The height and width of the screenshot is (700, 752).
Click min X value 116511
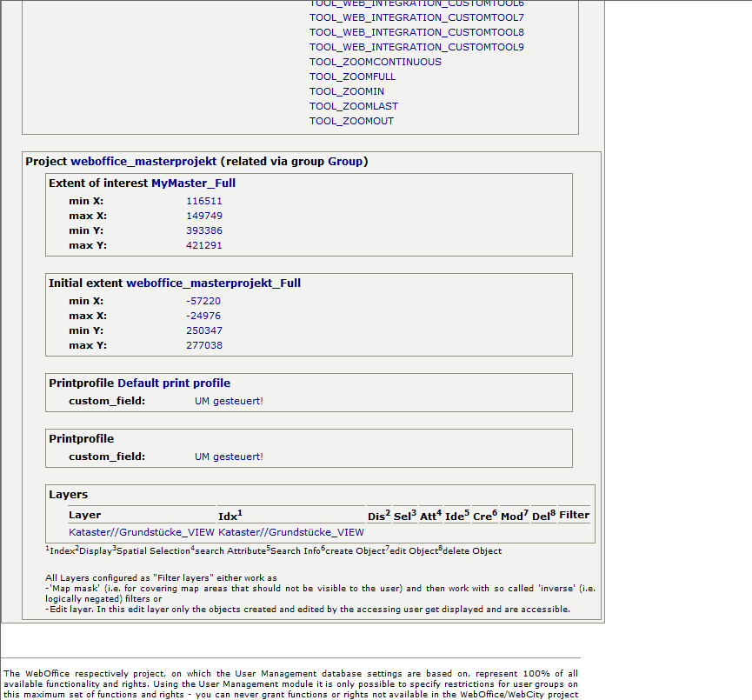(203, 202)
